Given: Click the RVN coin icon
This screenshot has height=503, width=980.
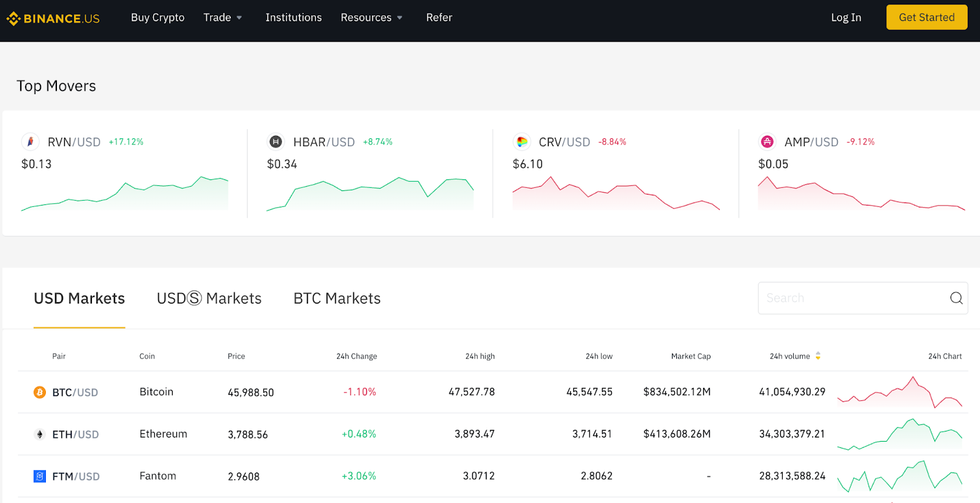Looking at the screenshot, I should point(30,142).
